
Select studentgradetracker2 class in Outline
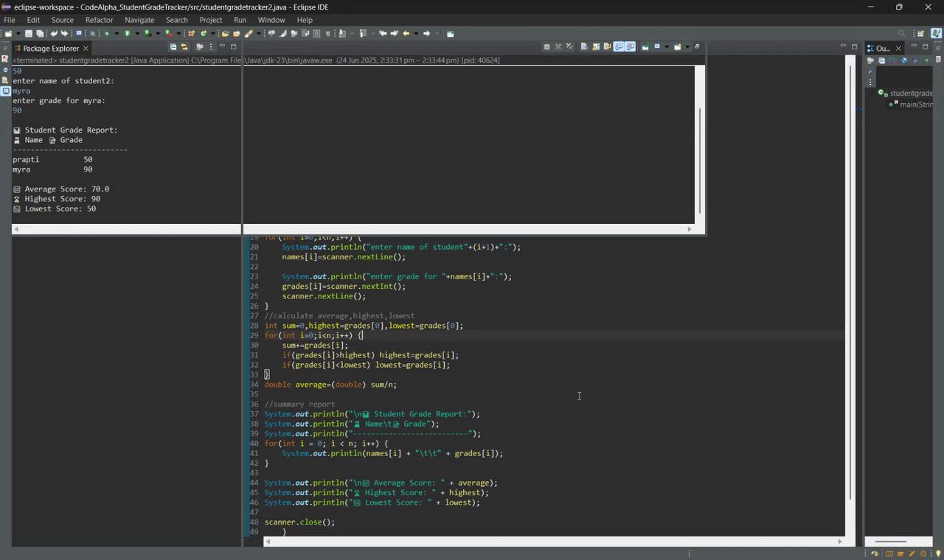coord(911,94)
